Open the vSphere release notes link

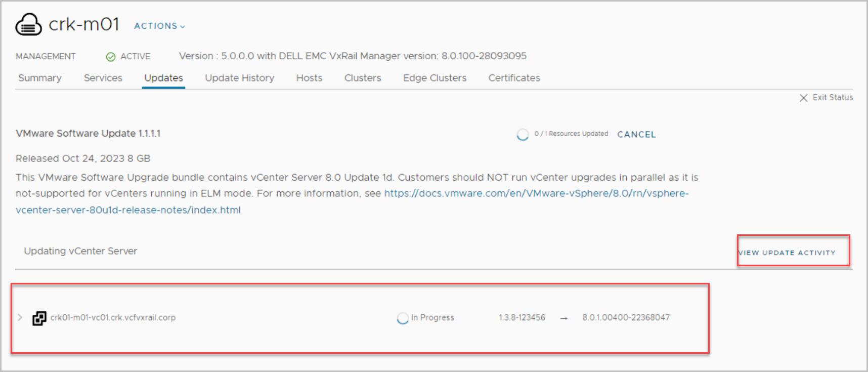point(536,193)
